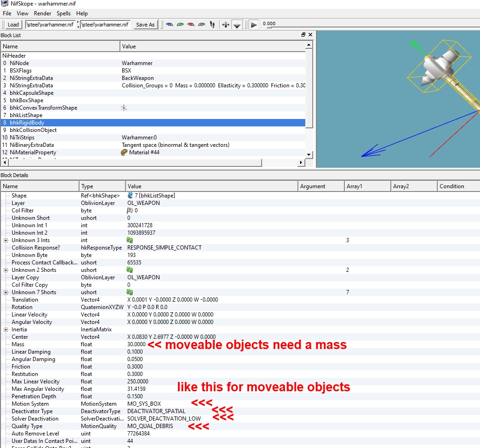The height and width of the screenshot is (448, 480).
Task: Click the DEACTIVATOR_SPATIAL value
Action: (x=157, y=411)
